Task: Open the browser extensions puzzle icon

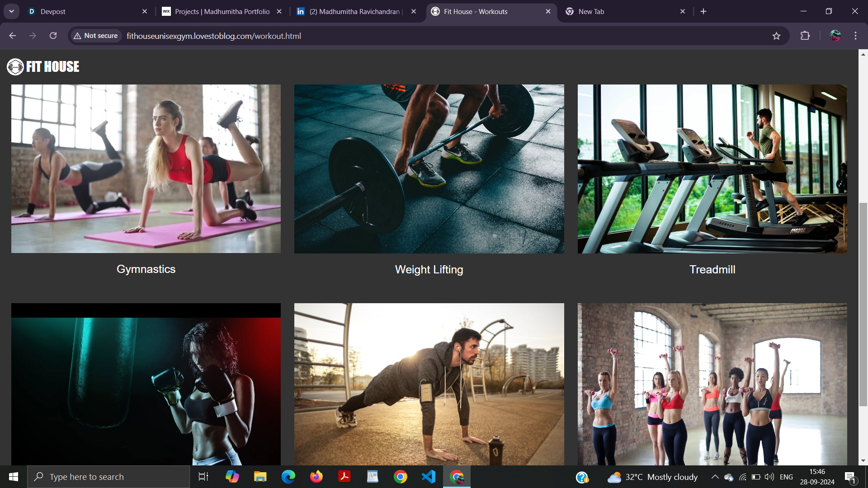Action: click(805, 36)
